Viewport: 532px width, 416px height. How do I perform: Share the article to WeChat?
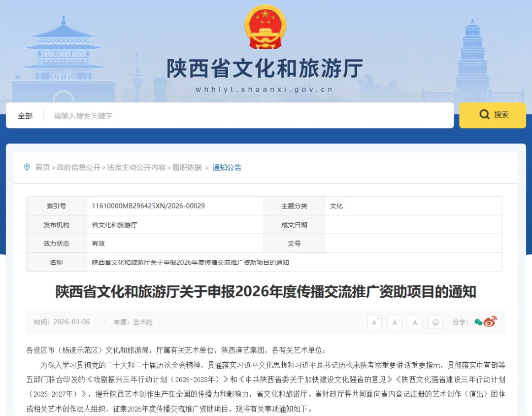click(x=477, y=322)
